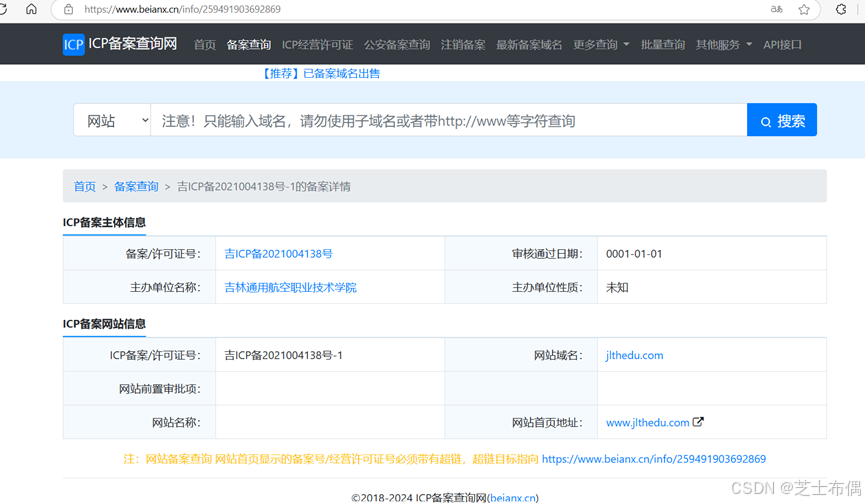This screenshot has height=503, width=865.
Task: Click the 主办单位性质 label
Action: click(x=547, y=287)
